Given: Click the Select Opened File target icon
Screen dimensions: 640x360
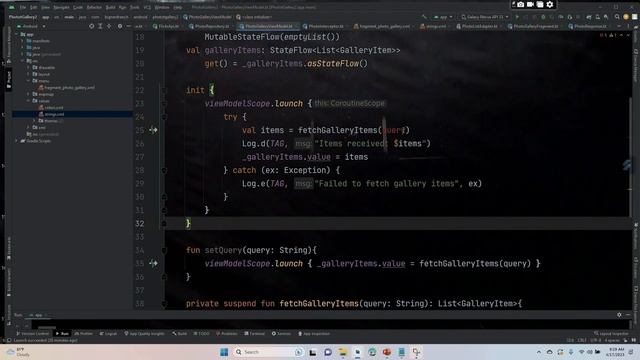Looking at the screenshot, I should pyautogui.click(x=91, y=26).
